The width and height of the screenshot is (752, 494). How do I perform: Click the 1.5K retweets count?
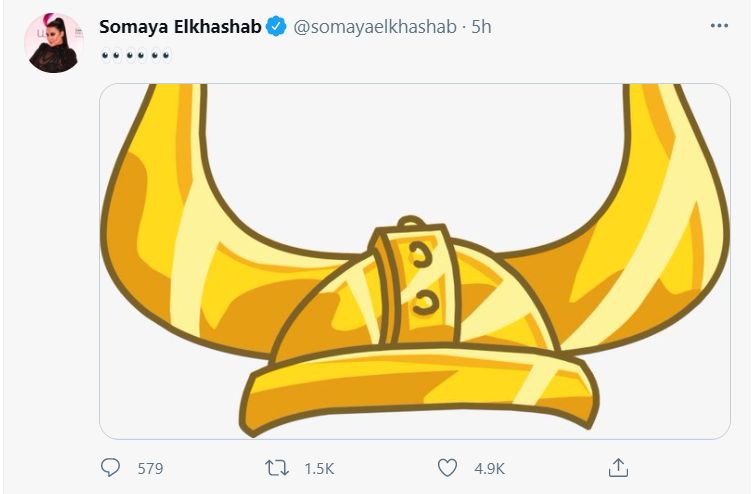pos(318,468)
